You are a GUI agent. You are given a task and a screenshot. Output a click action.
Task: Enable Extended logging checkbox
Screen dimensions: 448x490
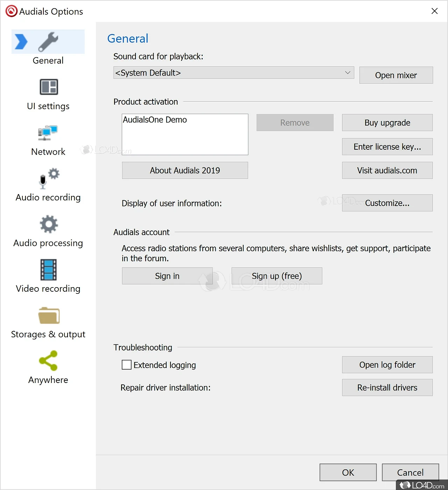[x=126, y=365]
